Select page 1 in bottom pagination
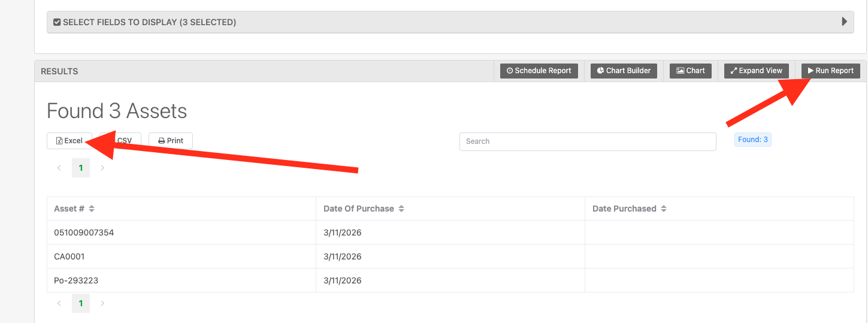Viewport: 868px width, 323px height. pos(81,303)
